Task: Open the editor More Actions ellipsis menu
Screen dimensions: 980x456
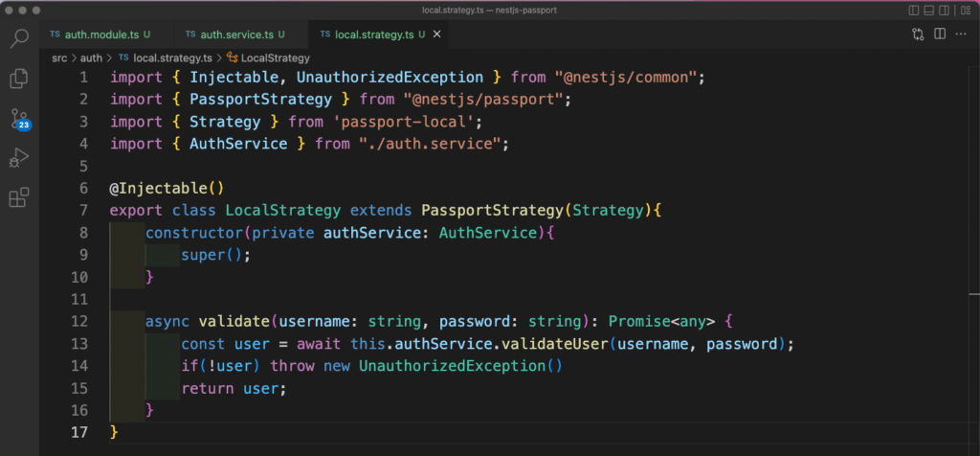Action: (x=962, y=34)
